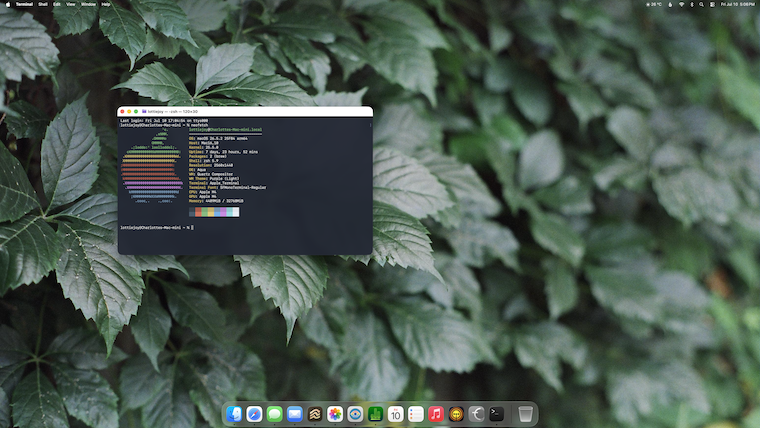Open the eye-icon app in Dock
This screenshot has height=428, width=760.
point(355,414)
